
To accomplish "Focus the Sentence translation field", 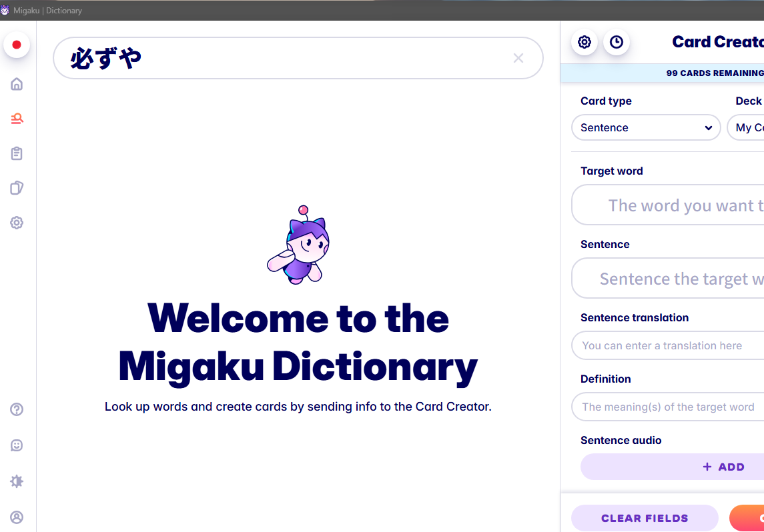I will click(668, 345).
